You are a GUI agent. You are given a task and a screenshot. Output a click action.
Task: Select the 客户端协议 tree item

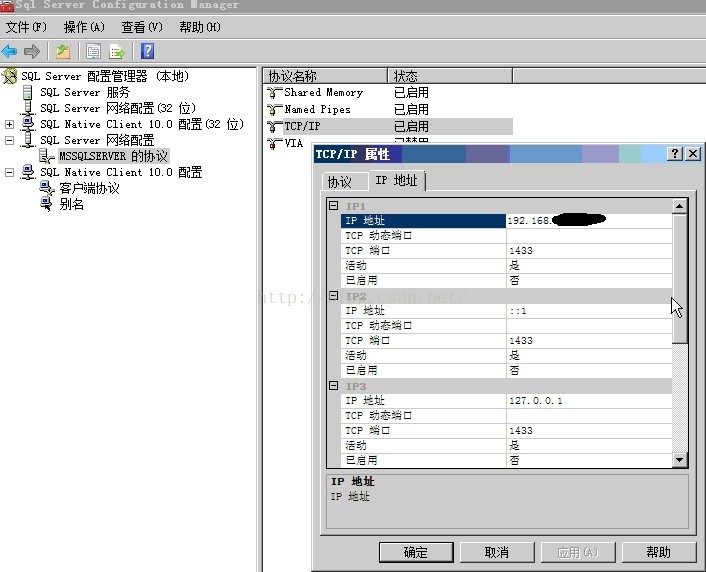pyautogui.click(x=89, y=188)
